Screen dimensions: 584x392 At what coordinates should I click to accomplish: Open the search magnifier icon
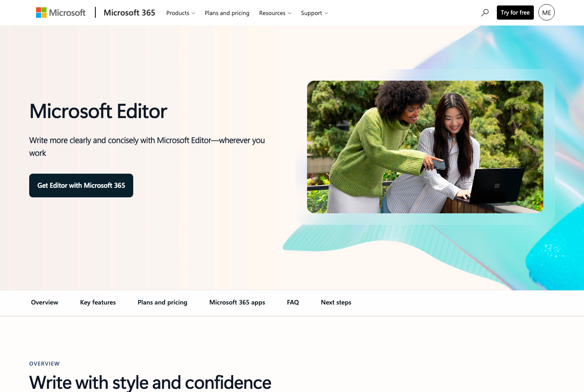click(485, 13)
